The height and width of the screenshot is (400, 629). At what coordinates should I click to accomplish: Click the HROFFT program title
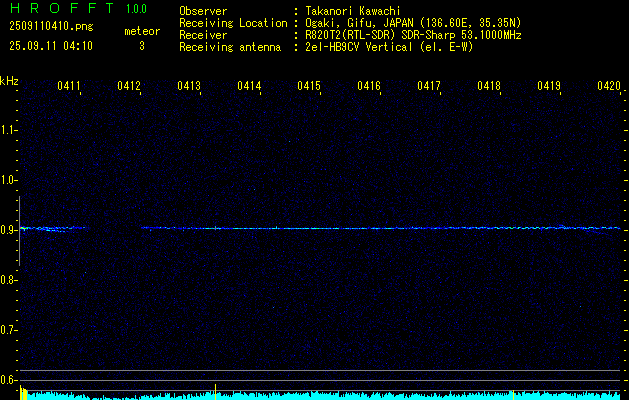[x=62, y=8]
